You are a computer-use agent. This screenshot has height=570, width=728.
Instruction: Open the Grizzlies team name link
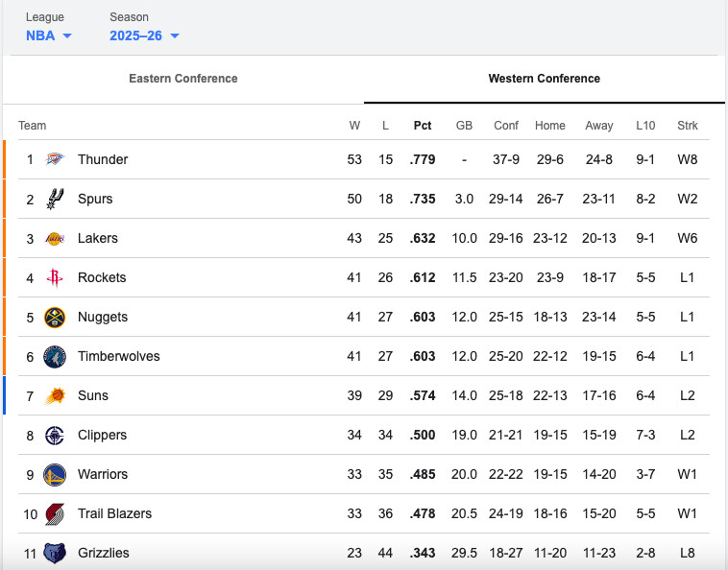[103, 553]
